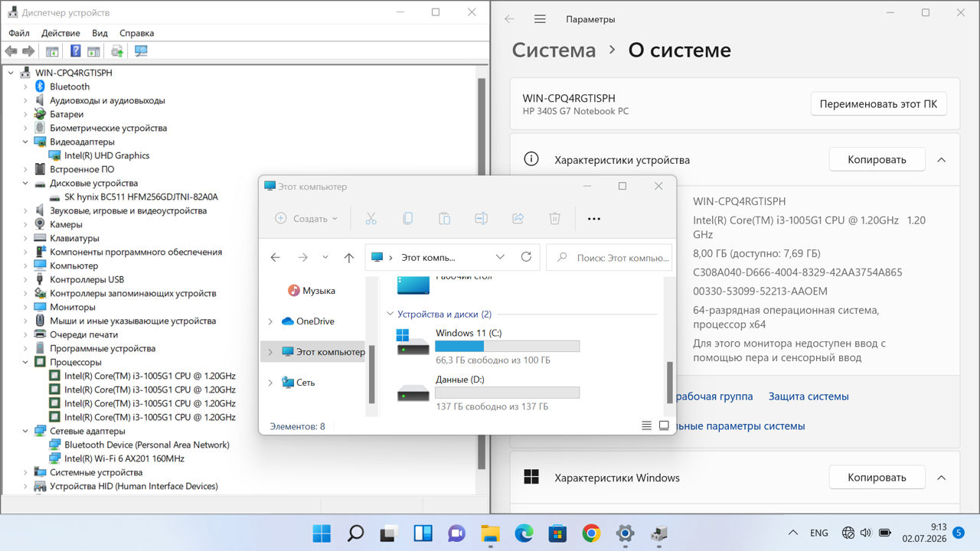This screenshot has width=980, height=551.
Task: Go up one folder level in Explorer
Action: click(349, 258)
